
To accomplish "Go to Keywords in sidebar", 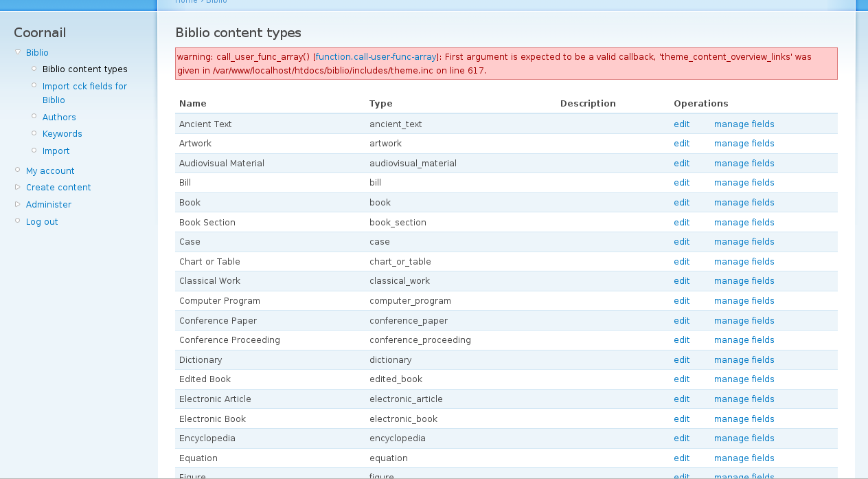I will click(x=62, y=134).
